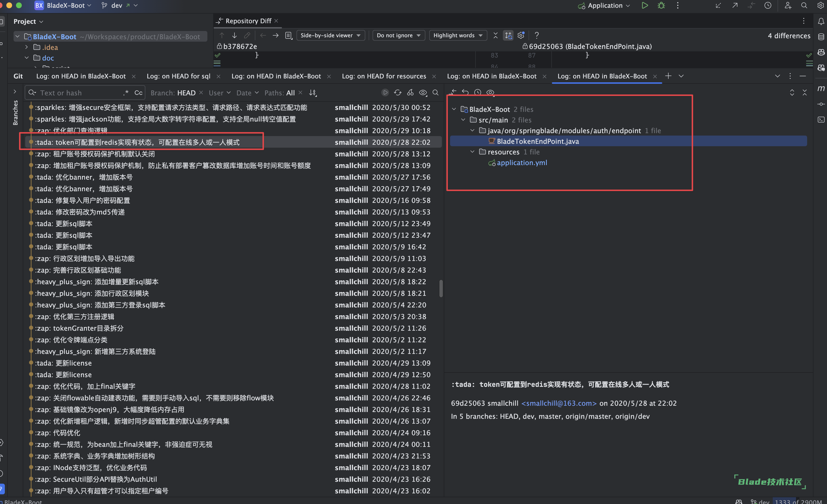The height and width of the screenshot is (504, 827).
Task: Open Code With Me add-user icon
Action: (788, 5)
